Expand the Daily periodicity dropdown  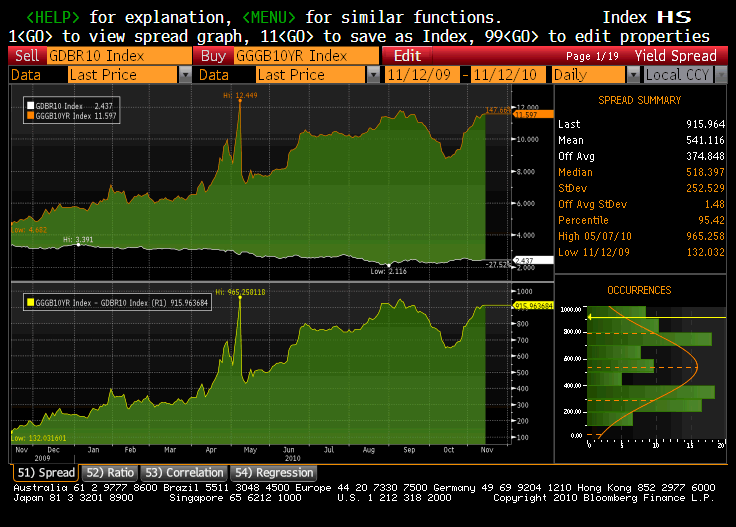click(633, 75)
